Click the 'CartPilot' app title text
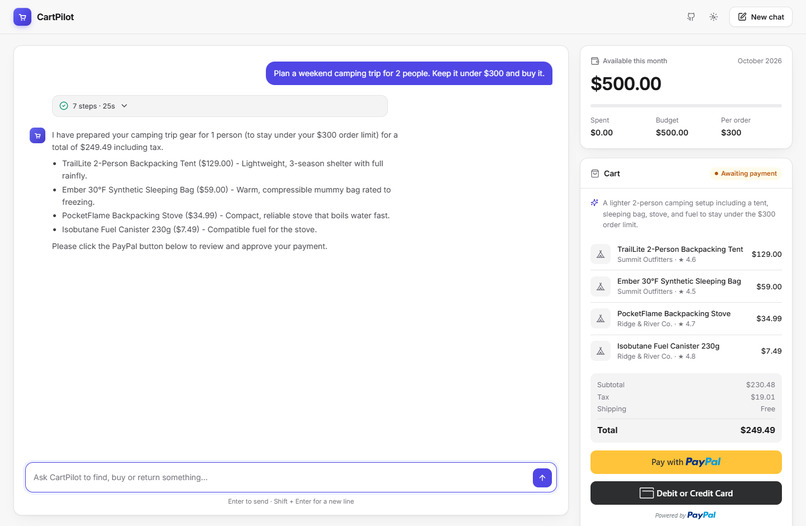 [56, 17]
